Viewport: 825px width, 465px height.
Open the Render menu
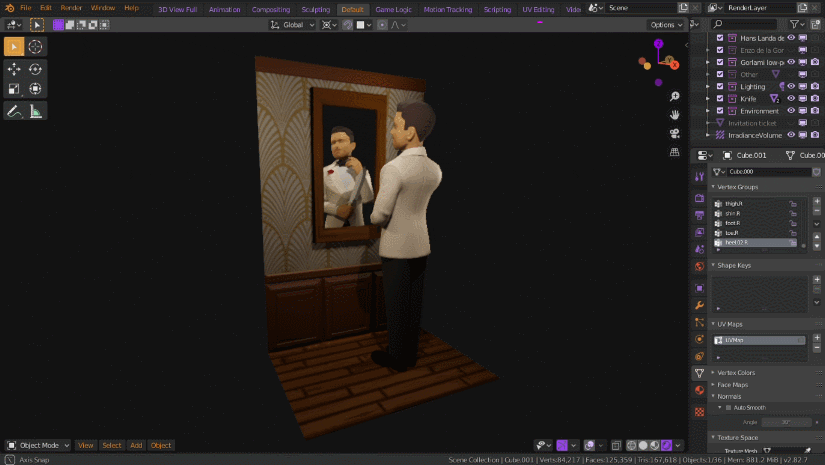point(71,8)
